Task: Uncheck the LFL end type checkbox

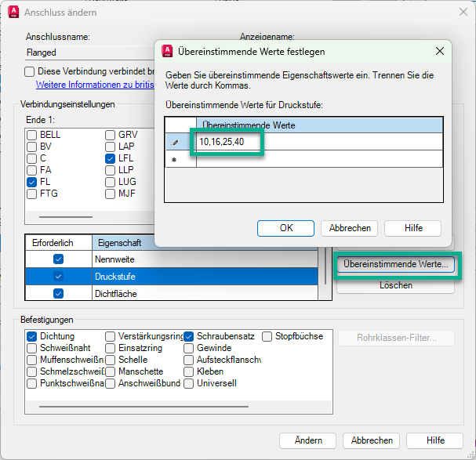Action: click(111, 158)
